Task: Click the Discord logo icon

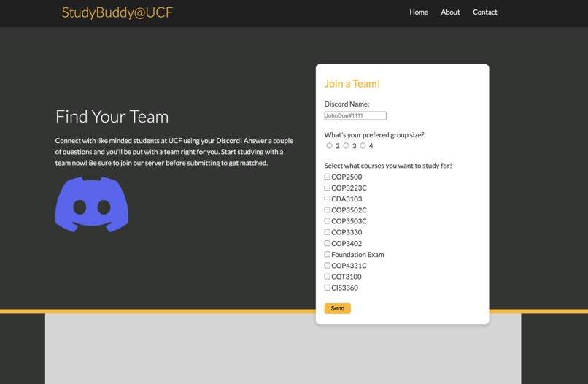Action: coord(92,204)
